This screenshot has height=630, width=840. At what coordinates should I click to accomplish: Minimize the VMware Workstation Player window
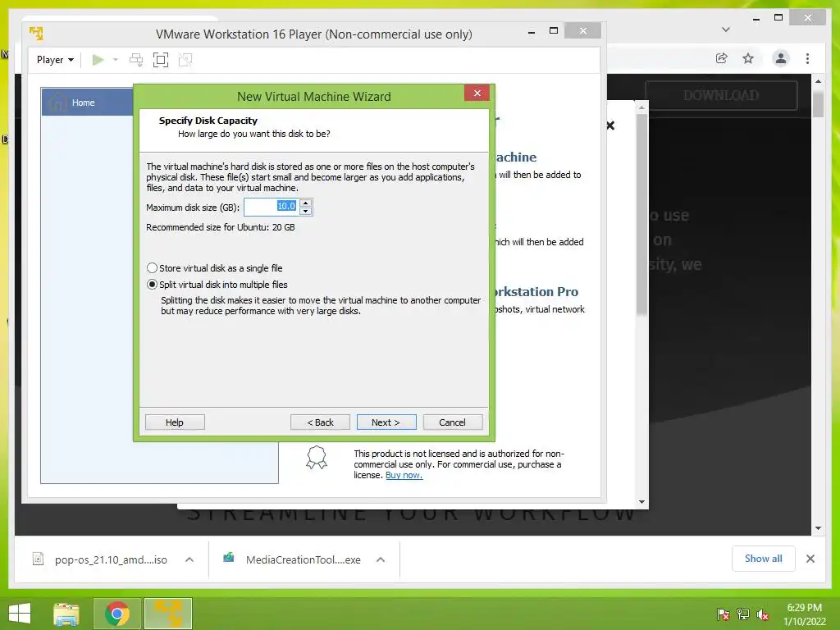coord(532,32)
